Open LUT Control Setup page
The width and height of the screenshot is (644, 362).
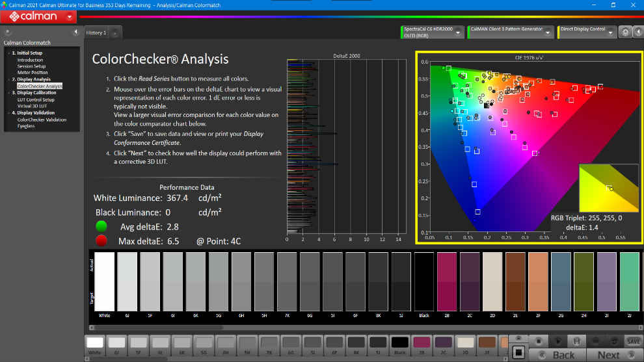36,99
